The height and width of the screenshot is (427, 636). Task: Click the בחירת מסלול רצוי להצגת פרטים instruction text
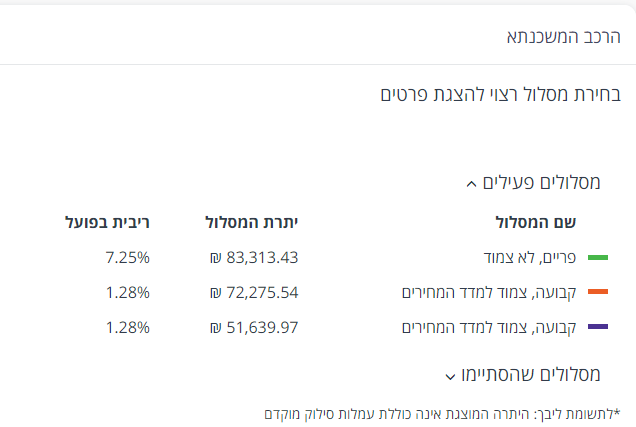tap(500, 95)
